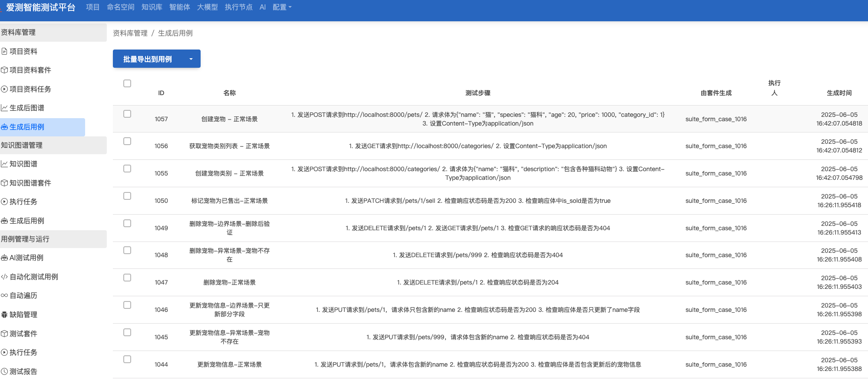The image size is (868, 384).
Task: Click the play icon beside 执行任务 under 知识图谱管理
Action: (x=4, y=202)
